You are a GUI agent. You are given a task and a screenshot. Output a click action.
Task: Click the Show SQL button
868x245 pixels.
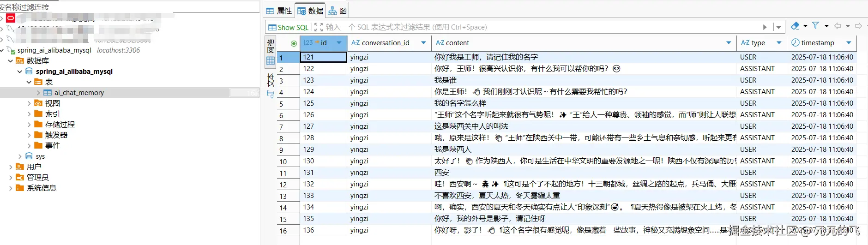click(x=289, y=27)
